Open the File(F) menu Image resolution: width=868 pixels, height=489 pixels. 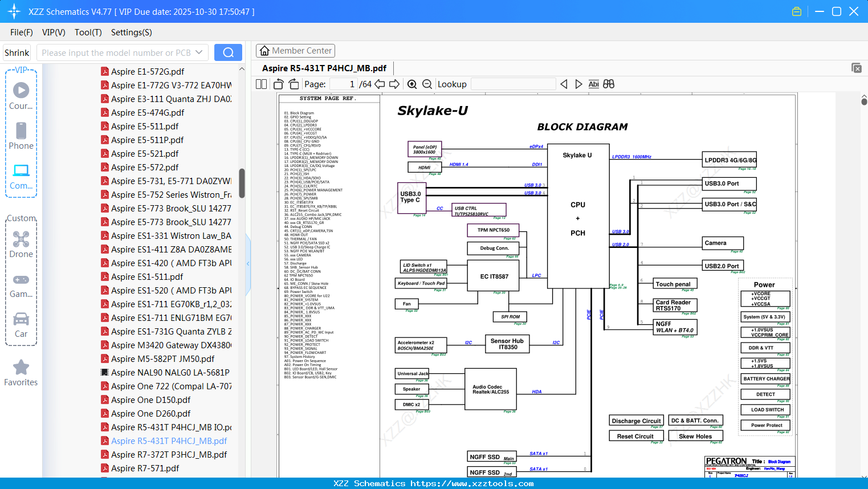[x=22, y=32]
